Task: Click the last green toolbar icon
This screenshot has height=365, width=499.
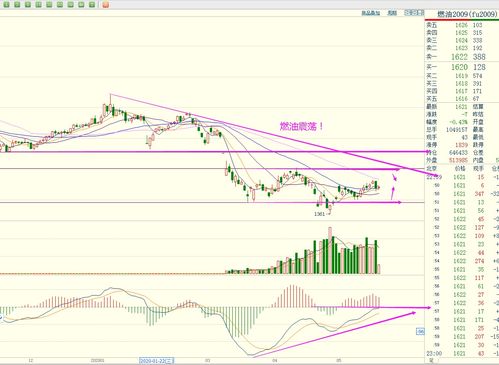Action: coord(92,5)
